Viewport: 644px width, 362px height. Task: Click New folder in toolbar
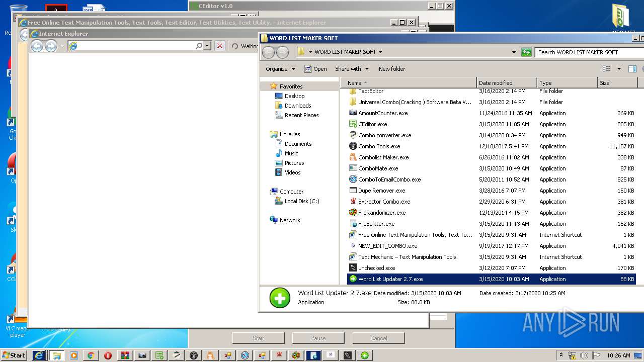[x=392, y=69]
